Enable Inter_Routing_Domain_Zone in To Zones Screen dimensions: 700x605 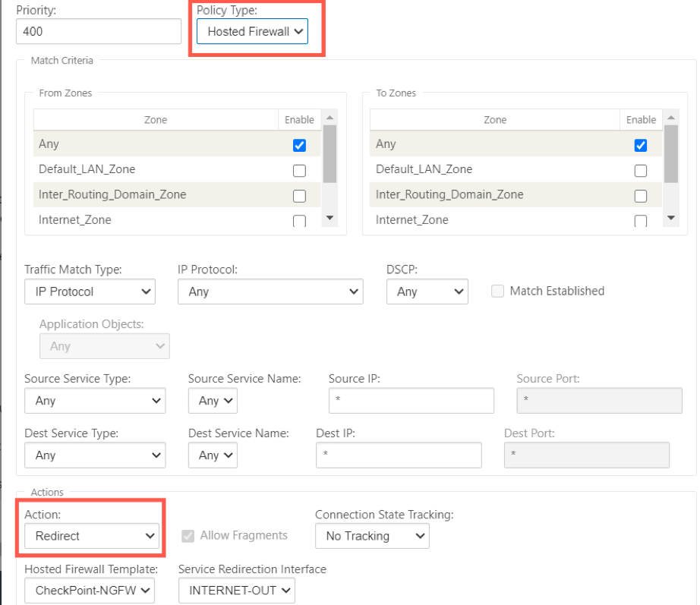click(641, 196)
